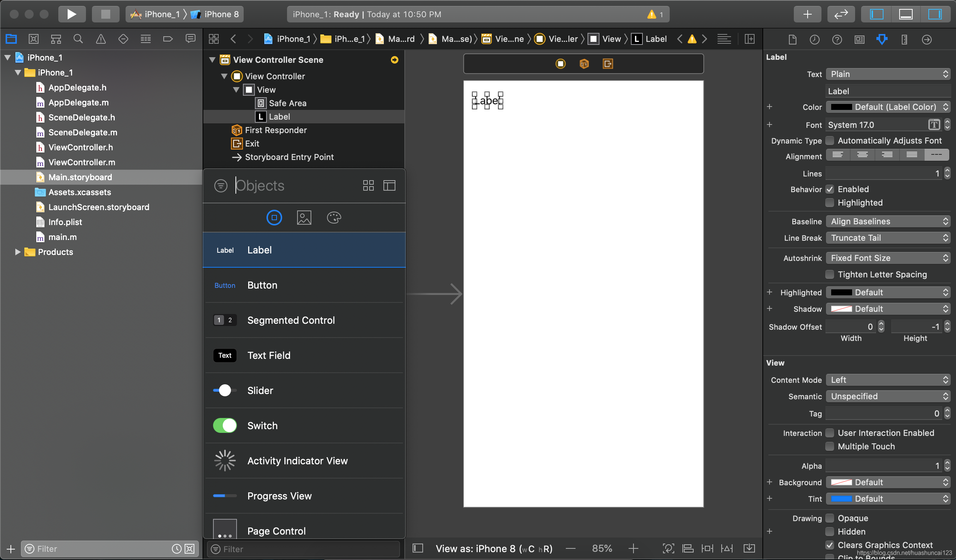Switch the object library to icon grid view
The height and width of the screenshot is (560, 956).
[368, 185]
